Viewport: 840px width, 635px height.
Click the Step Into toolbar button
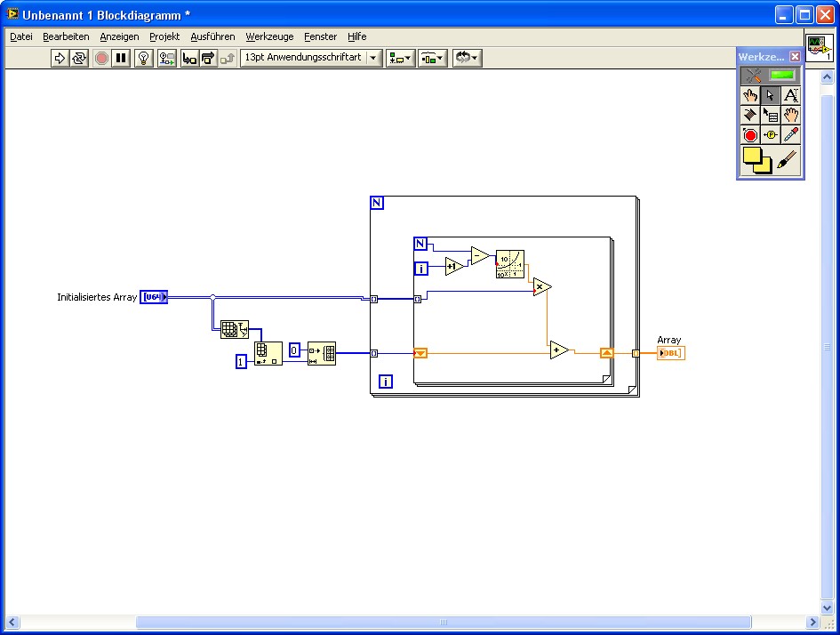[189, 58]
